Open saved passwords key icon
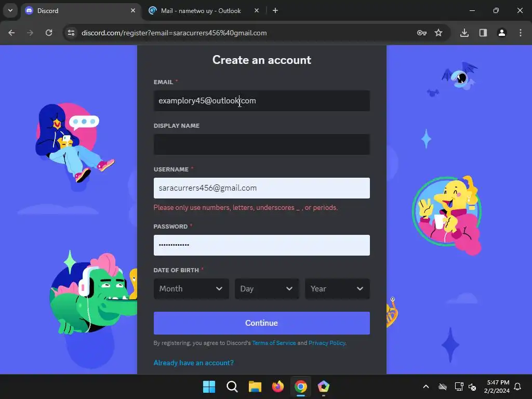532x399 pixels. click(422, 33)
